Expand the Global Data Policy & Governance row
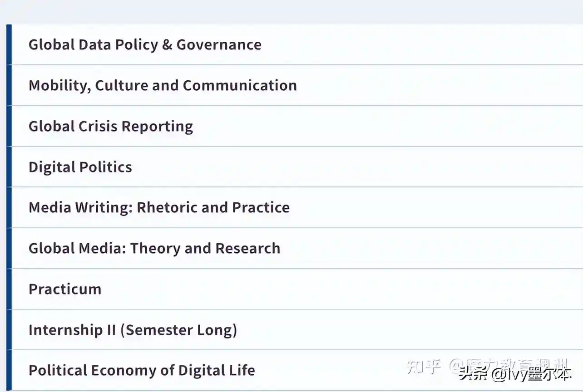 [145, 44]
